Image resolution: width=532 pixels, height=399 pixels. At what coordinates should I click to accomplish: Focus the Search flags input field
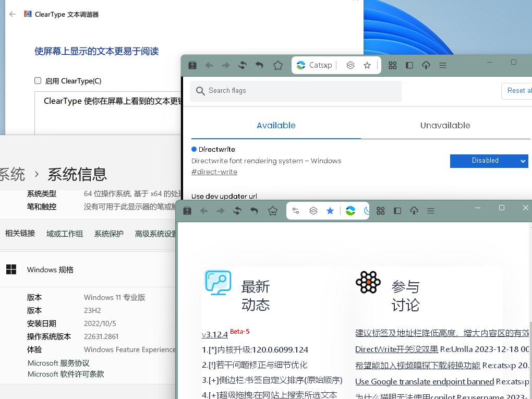(x=296, y=91)
